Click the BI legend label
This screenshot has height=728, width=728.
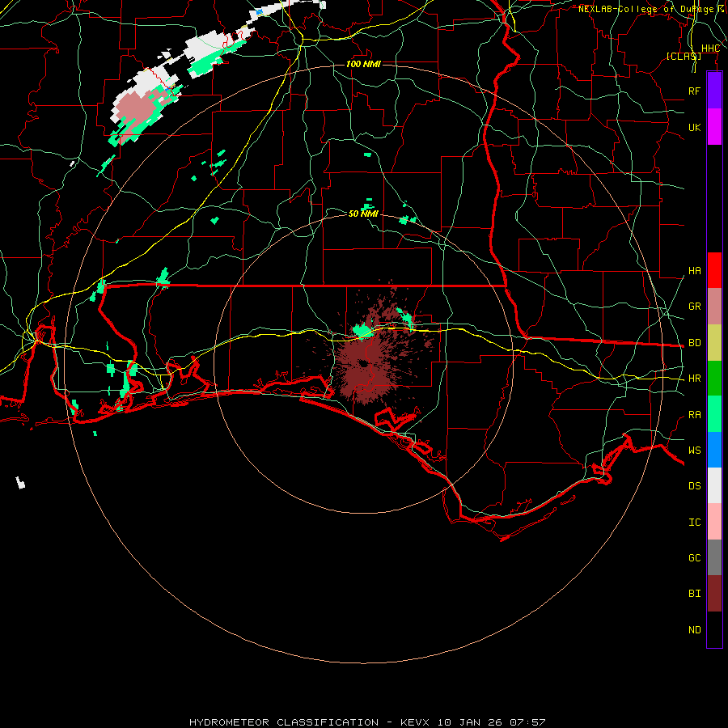[x=694, y=594]
